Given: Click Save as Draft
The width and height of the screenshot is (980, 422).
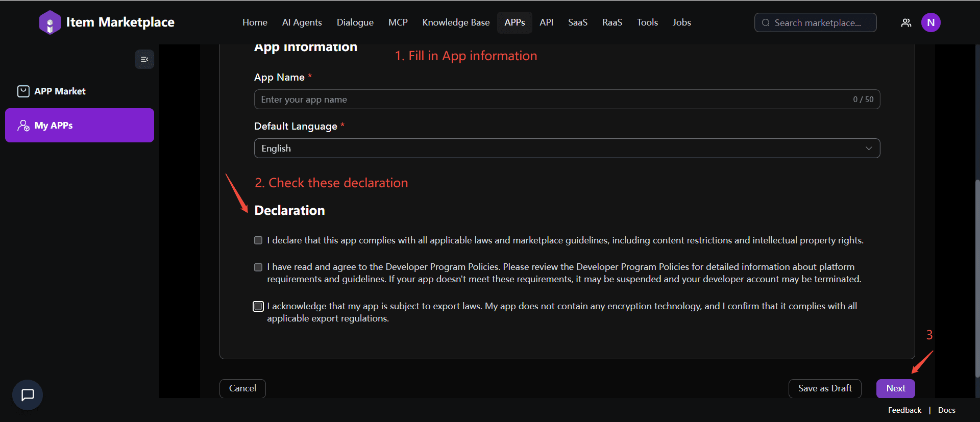Looking at the screenshot, I should 824,388.
